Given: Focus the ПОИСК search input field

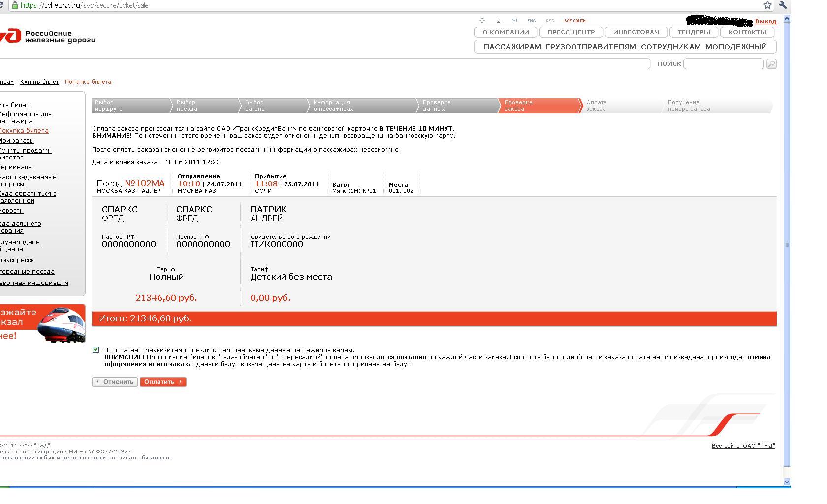Looking at the screenshot, I should (x=723, y=64).
